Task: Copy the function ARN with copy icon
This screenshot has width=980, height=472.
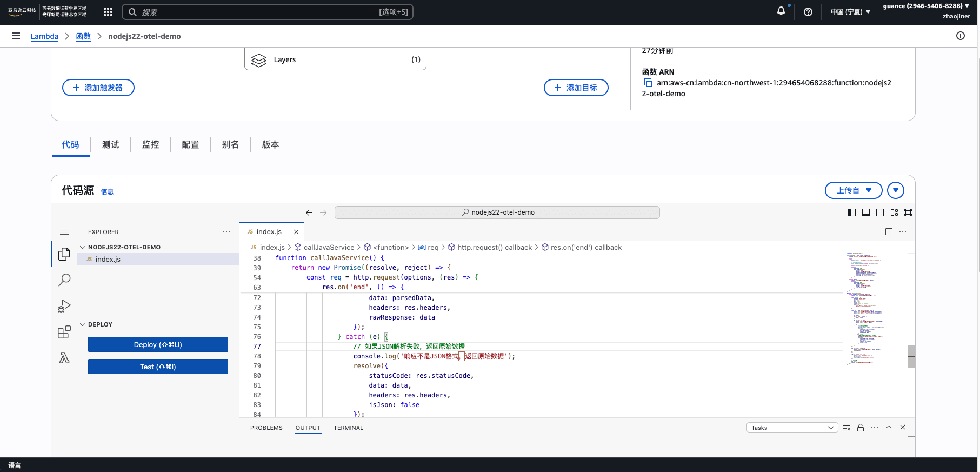Action: click(648, 83)
